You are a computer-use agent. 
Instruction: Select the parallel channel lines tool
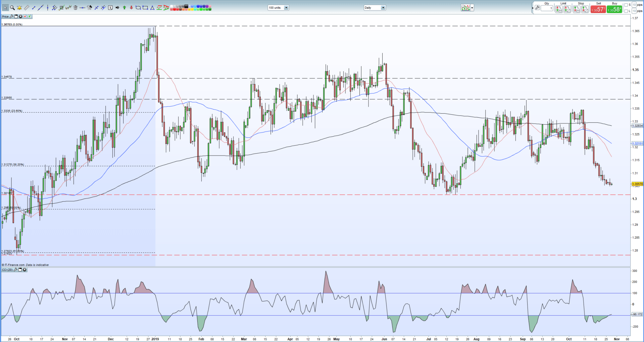(54, 8)
